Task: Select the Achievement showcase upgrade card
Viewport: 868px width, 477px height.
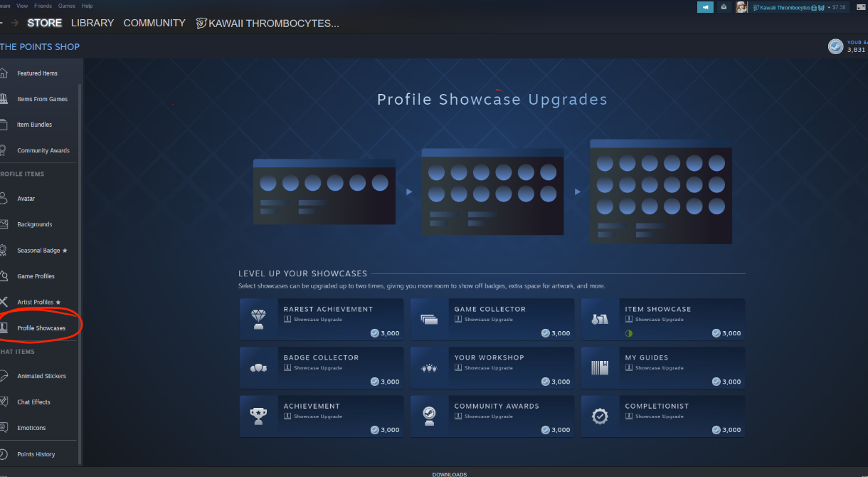Action: (322, 416)
